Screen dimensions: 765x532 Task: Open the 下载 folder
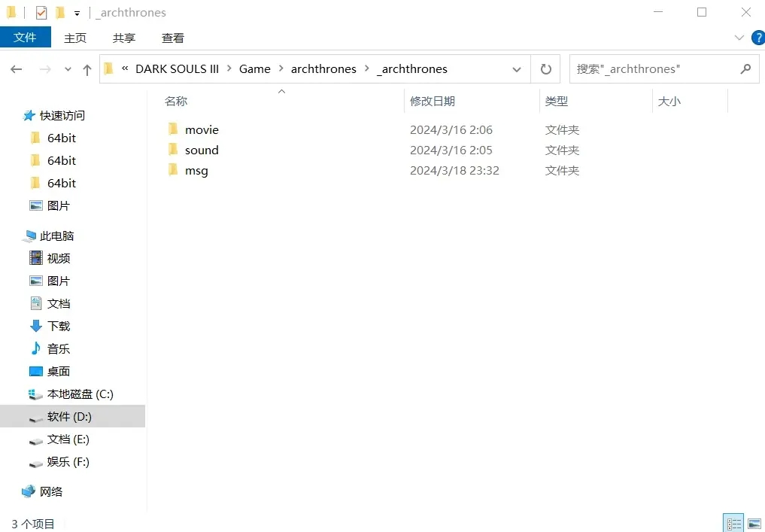59,326
